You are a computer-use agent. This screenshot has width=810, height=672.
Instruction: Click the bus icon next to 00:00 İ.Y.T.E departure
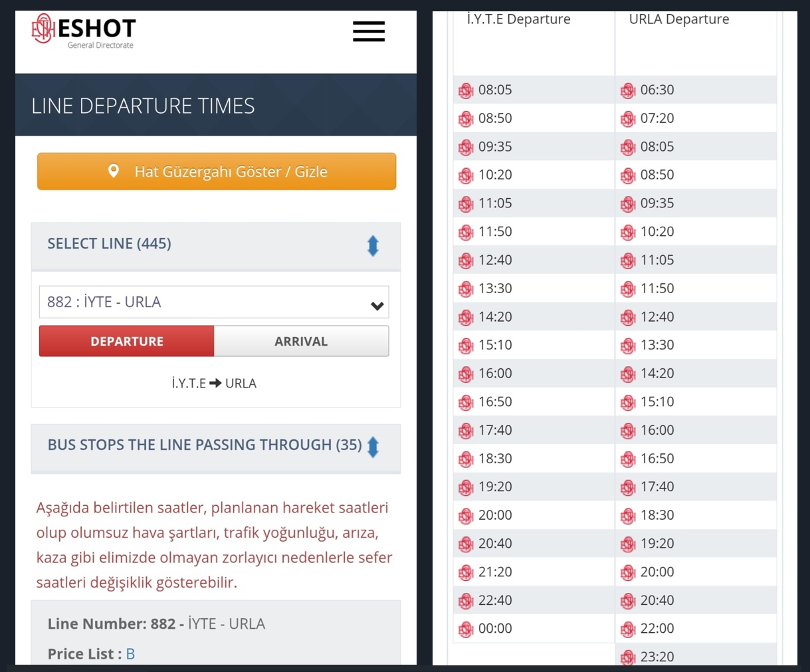[466, 629]
